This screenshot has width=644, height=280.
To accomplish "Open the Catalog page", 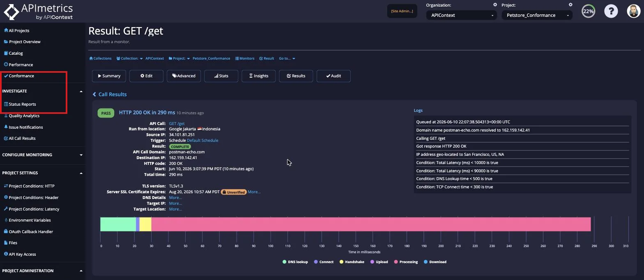I will tap(13, 53).
